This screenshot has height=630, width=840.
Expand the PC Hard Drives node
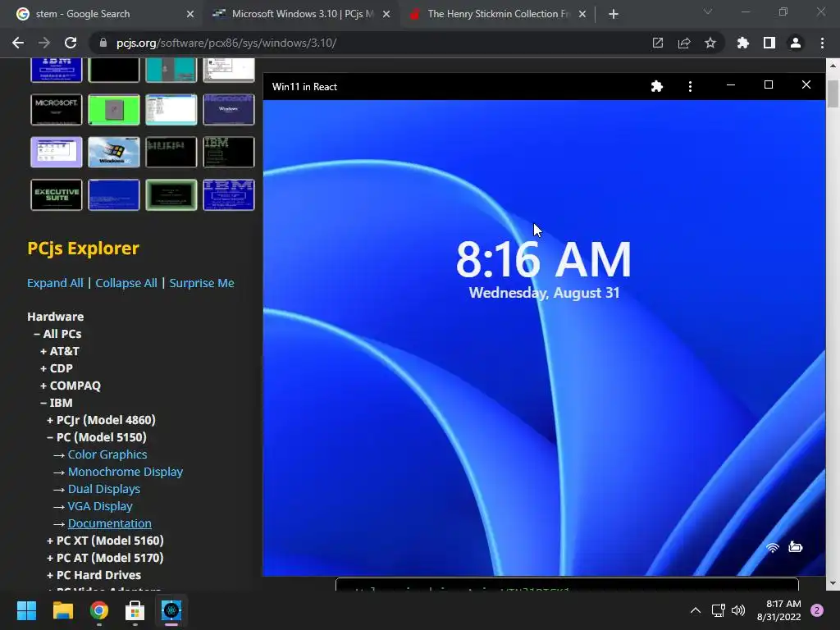coord(94,575)
